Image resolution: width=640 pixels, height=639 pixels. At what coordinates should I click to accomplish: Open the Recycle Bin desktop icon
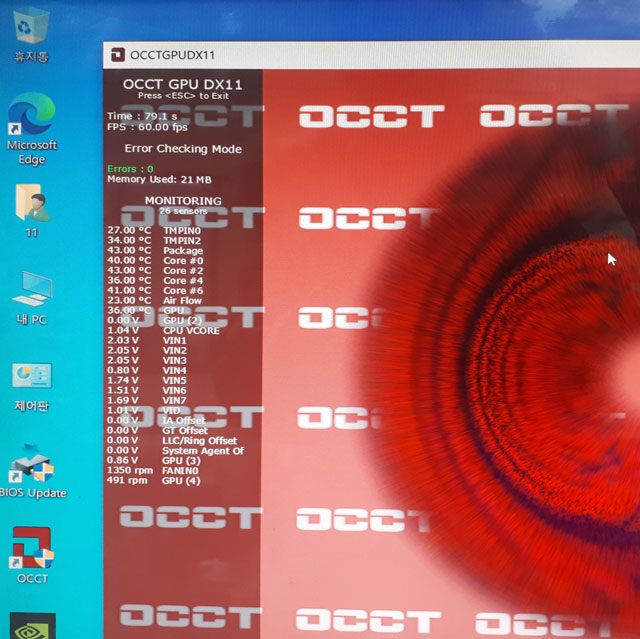(31, 36)
